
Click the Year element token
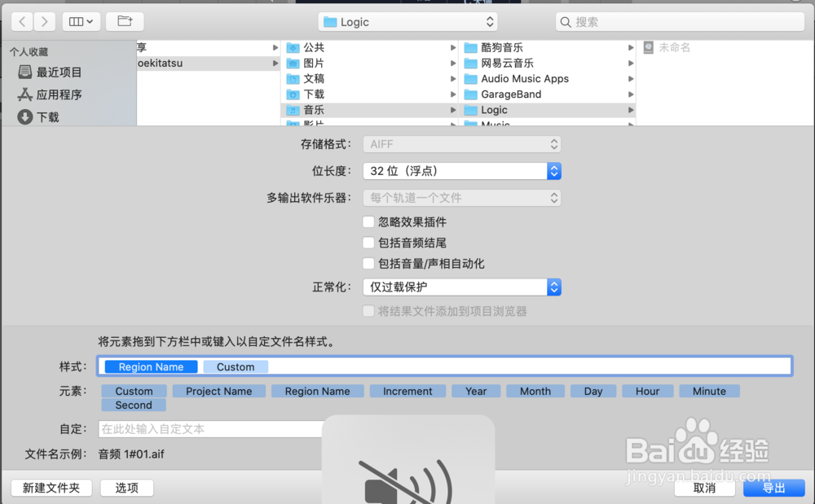476,392
